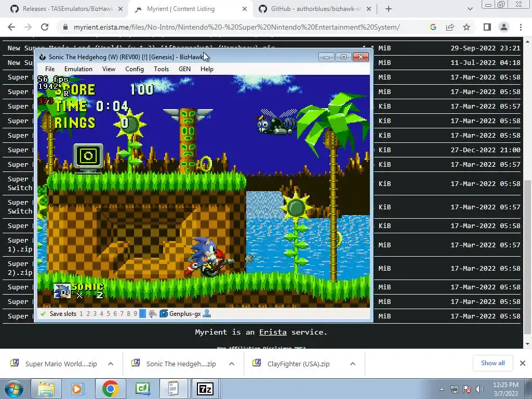Click Show all downloads button
The image size is (532, 399).
tap(493, 363)
